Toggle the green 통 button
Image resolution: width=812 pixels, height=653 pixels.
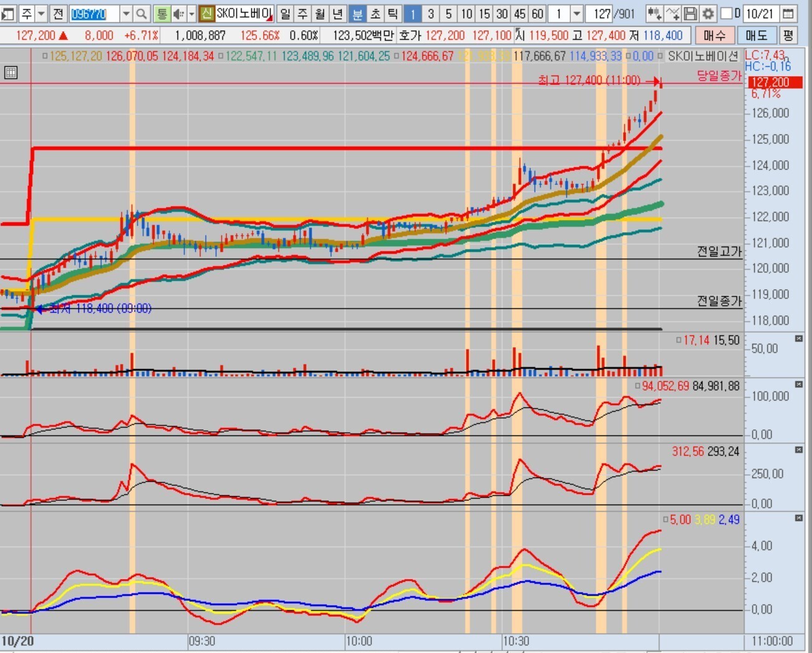tap(162, 14)
